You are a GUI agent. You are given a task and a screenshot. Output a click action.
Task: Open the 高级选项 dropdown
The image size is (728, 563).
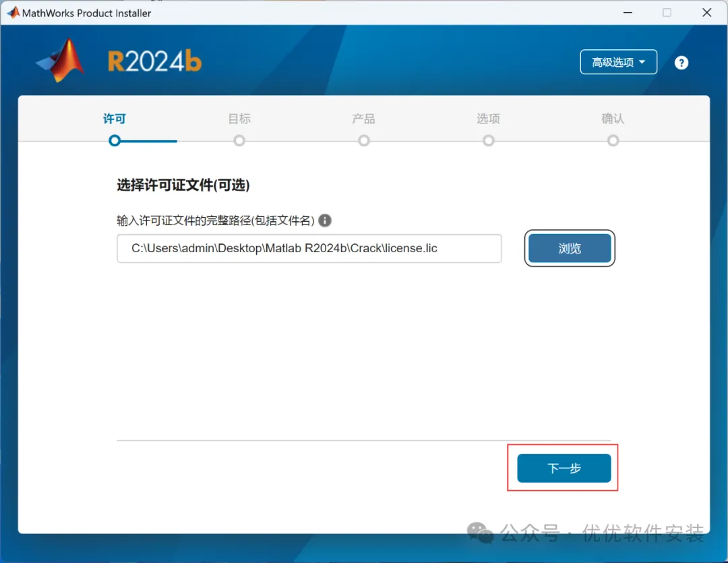click(x=618, y=62)
